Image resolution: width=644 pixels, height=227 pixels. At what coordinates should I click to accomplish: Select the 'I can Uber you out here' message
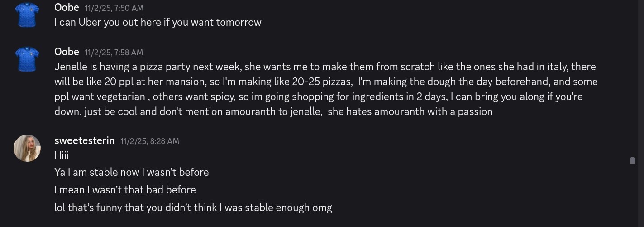pos(157,22)
